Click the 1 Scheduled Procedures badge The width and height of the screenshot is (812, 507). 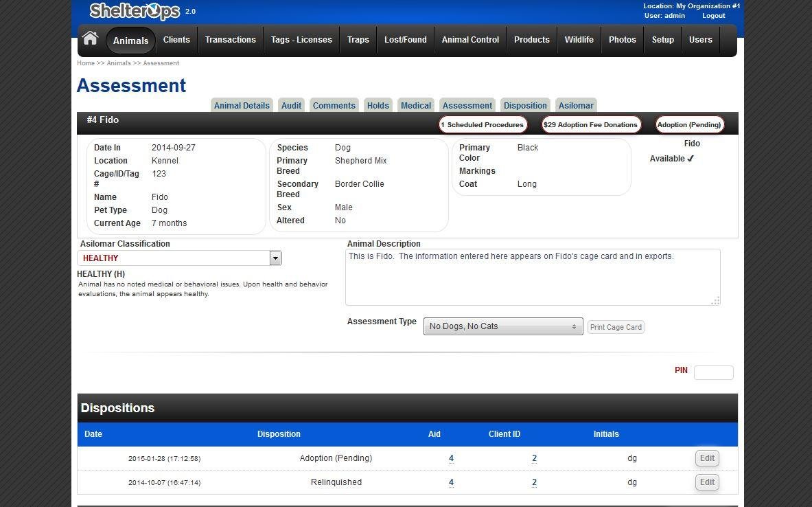(x=483, y=124)
